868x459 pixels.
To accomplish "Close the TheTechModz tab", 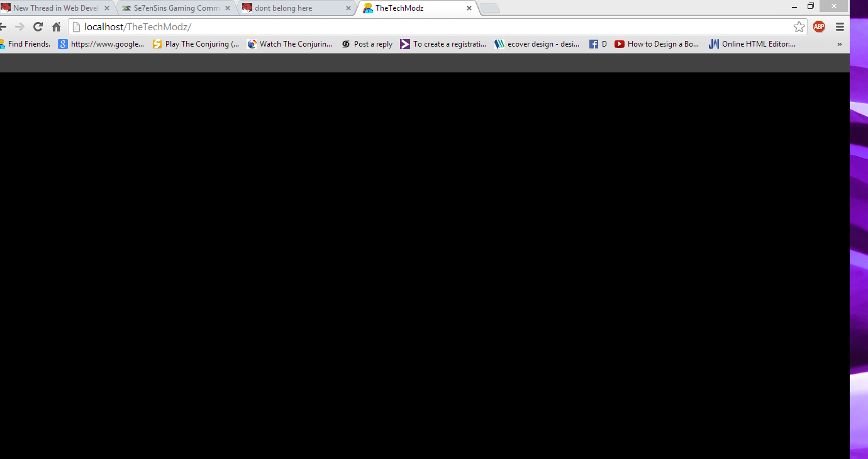I will click(x=469, y=8).
